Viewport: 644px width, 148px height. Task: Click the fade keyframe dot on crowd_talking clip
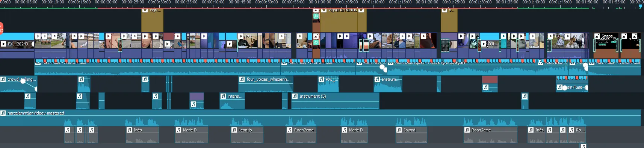(23, 81)
